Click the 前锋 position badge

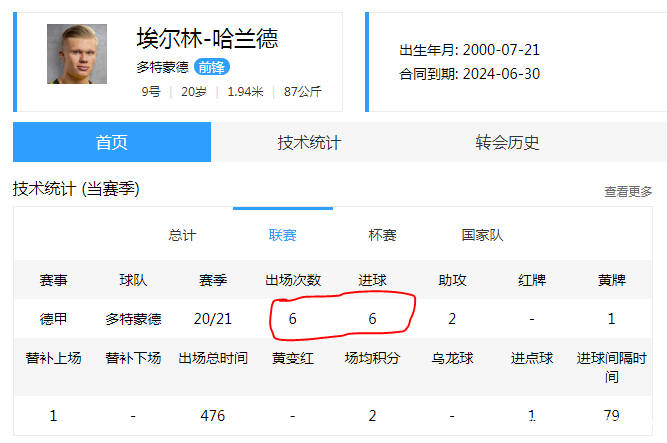pos(212,67)
